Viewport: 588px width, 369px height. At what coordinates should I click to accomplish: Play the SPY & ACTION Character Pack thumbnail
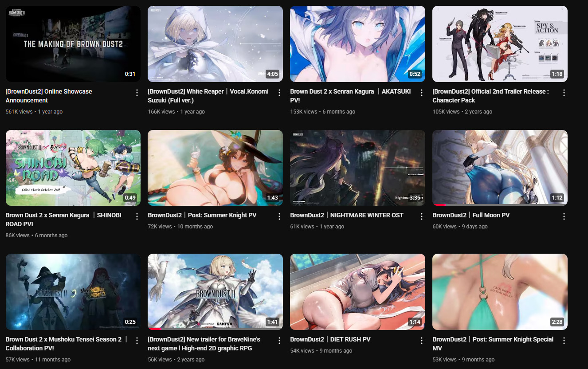(x=500, y=43)
